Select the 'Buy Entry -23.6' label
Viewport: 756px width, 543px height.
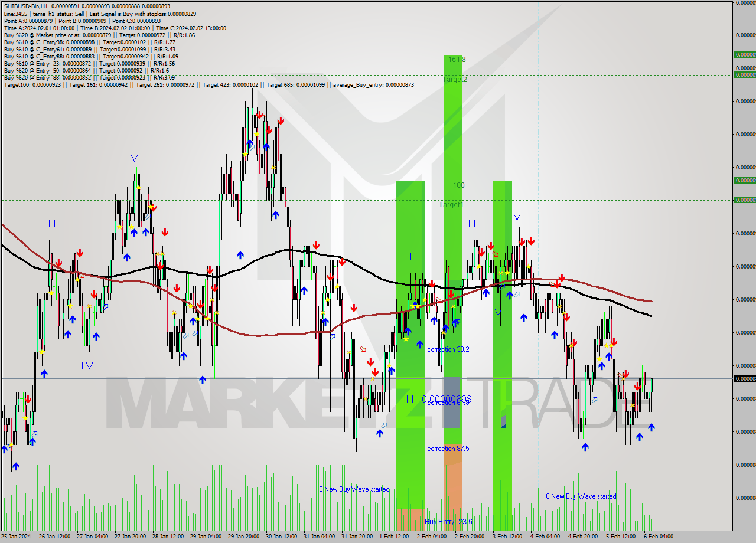coord(448,522)
